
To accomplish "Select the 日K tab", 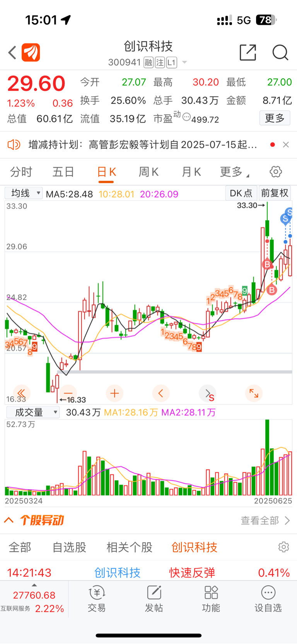I will tap(106, 172).
